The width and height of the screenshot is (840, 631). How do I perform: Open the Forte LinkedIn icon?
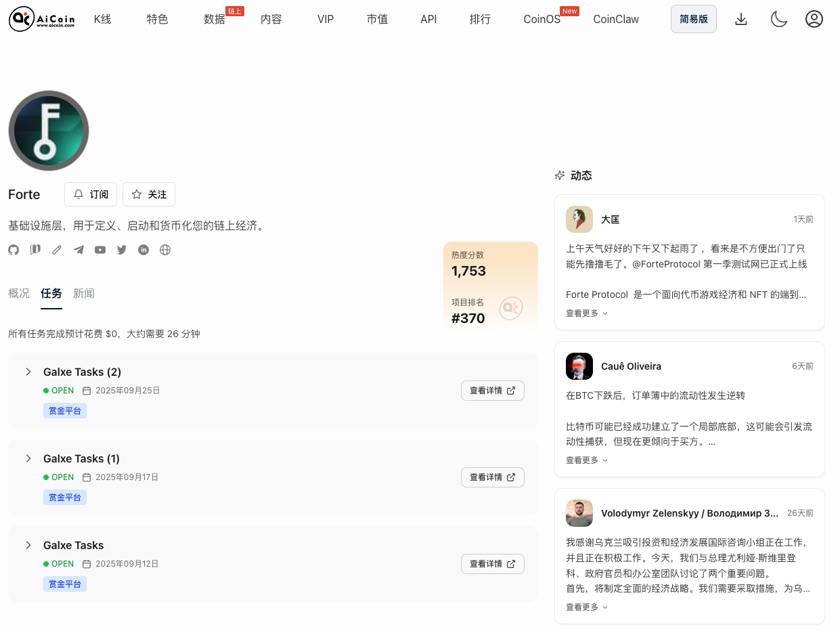point(143,250)
